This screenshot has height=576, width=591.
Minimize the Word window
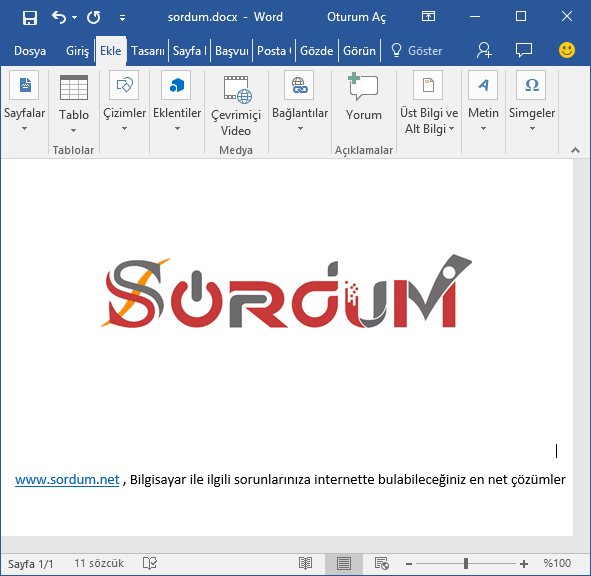[x=475, y=17]
